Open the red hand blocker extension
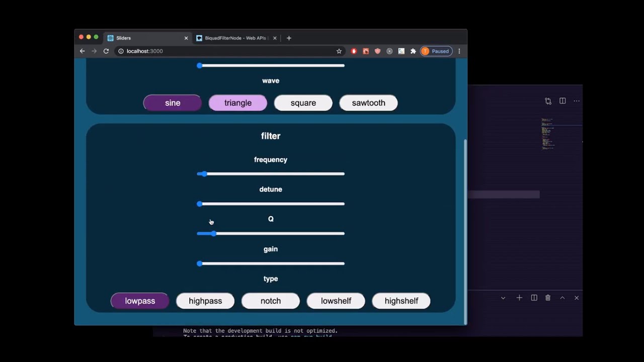 (354, 51)
